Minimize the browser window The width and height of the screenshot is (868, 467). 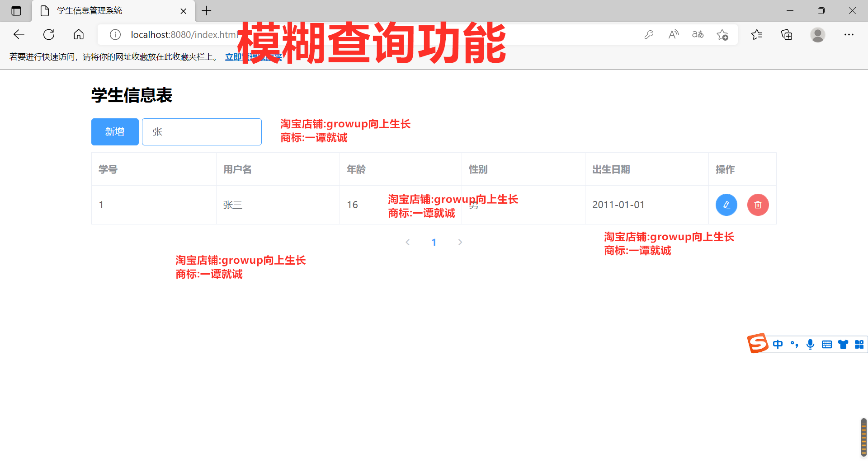790,11
